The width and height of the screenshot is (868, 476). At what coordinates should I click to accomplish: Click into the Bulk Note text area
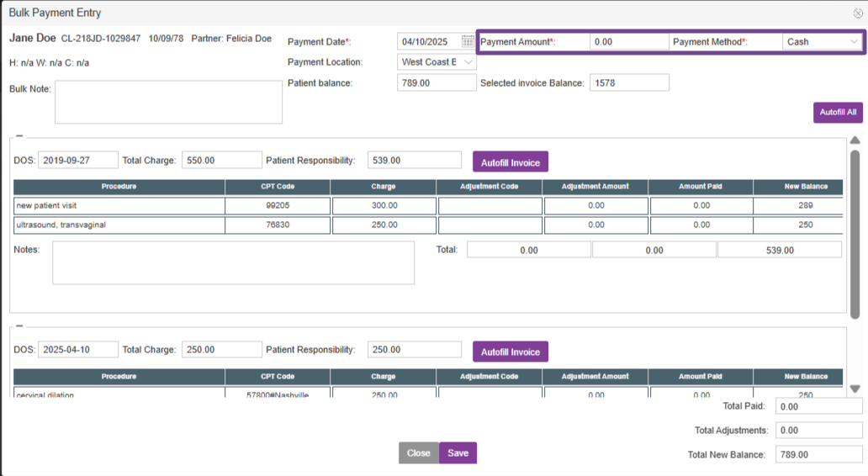pos(168,102)
